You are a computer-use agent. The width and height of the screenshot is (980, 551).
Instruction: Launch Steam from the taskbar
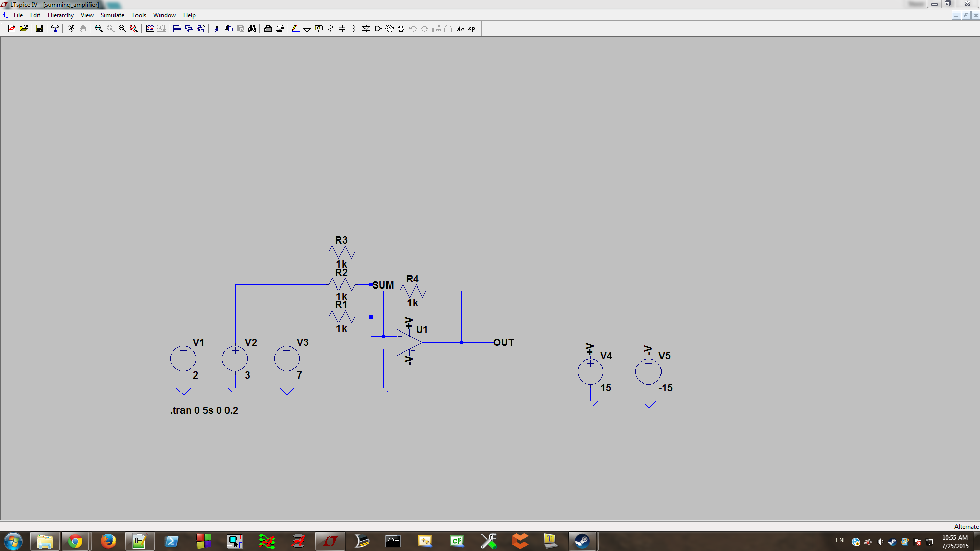pyautogui.click(x=582, y=541)
